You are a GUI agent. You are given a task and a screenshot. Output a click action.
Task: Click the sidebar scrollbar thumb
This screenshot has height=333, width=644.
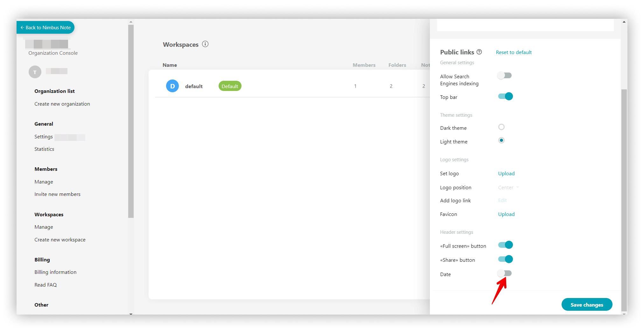coord(131,121)
